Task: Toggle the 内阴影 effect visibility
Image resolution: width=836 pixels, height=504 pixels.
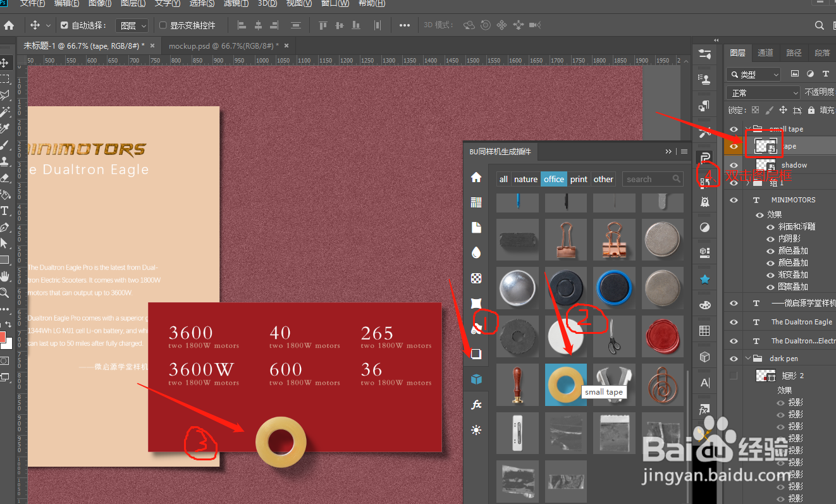Action: [770, 238]
